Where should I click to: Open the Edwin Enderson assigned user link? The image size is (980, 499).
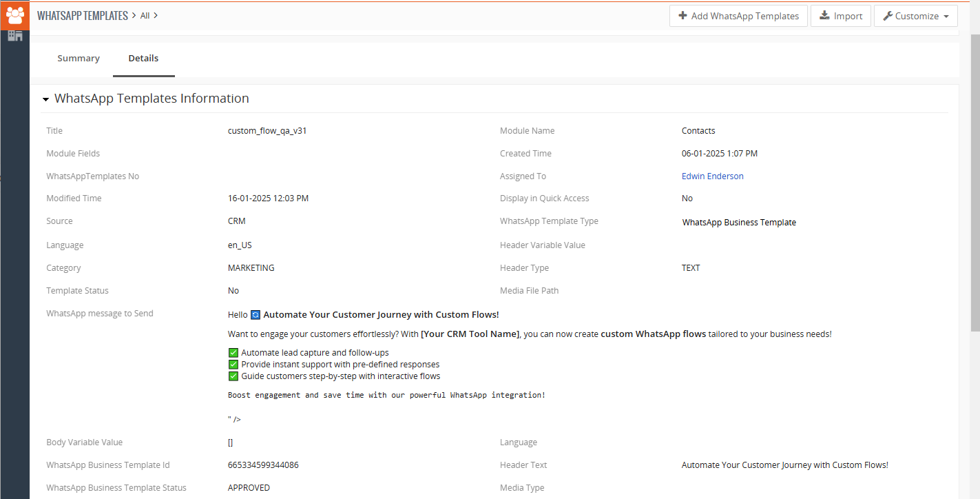pyautogui.click(x=712, y=176)
